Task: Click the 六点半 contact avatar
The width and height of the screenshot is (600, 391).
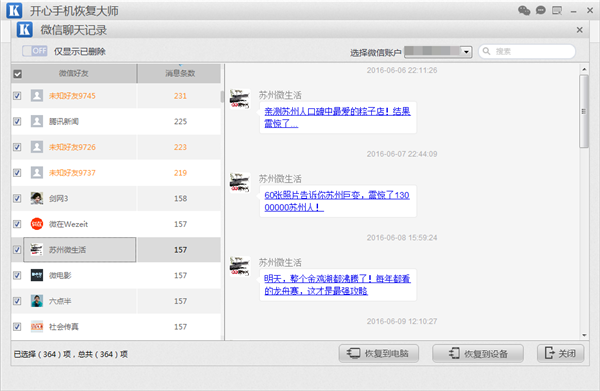Action: tap(37, 301)
